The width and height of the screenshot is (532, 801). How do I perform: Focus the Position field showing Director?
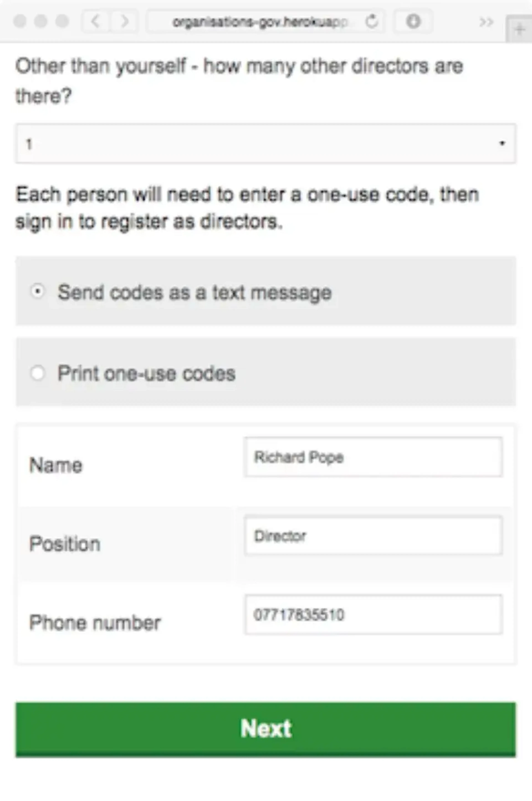[373, 536]
